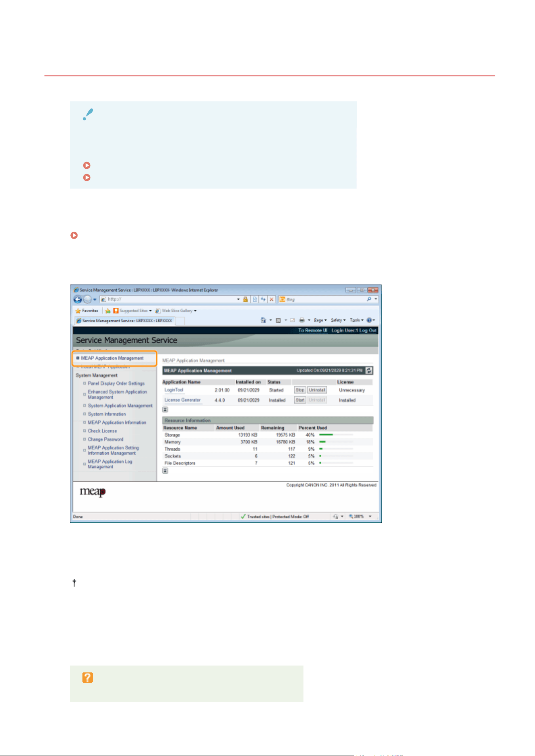
Task: Click Trusted sites Protected Mode status
Action: coord(275,517)
